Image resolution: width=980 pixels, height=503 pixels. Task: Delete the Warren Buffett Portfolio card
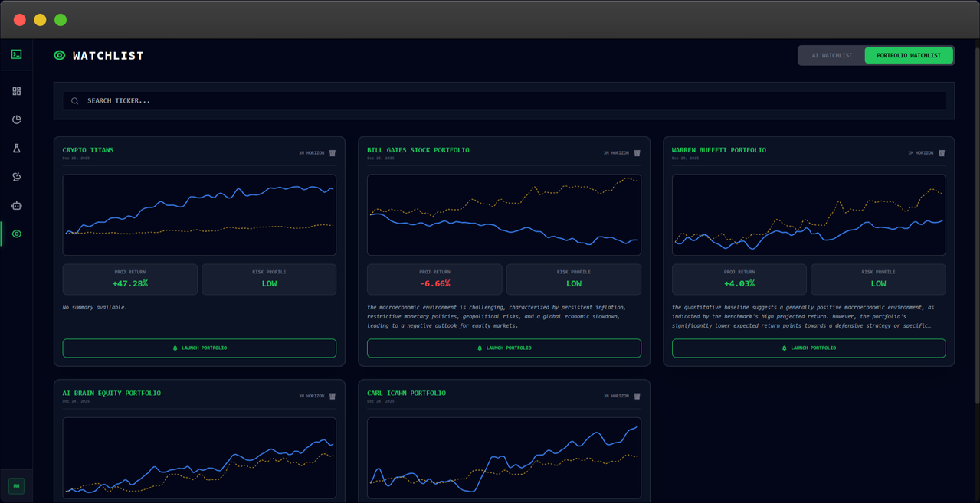tap(942, 153)
